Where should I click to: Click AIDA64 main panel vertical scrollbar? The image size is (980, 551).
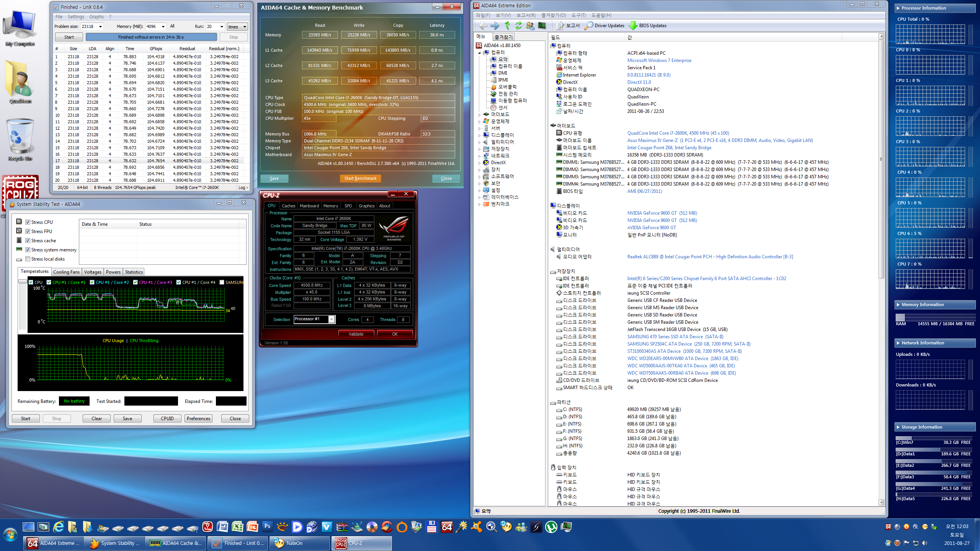(881, 158)
